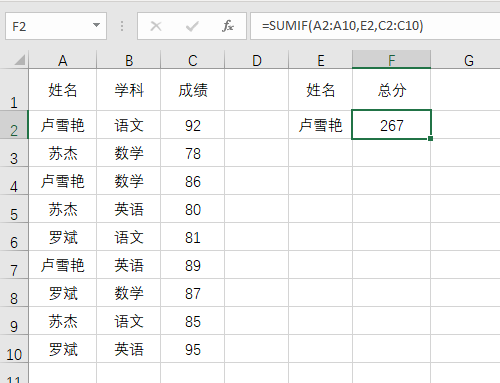Click cell C4 with score 86

[193, 181]
